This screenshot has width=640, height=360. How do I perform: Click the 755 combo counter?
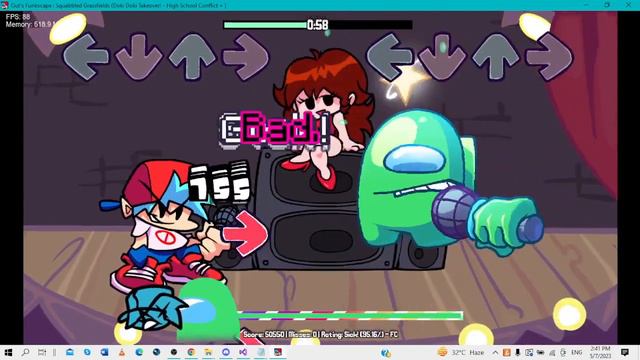point(220,182)
